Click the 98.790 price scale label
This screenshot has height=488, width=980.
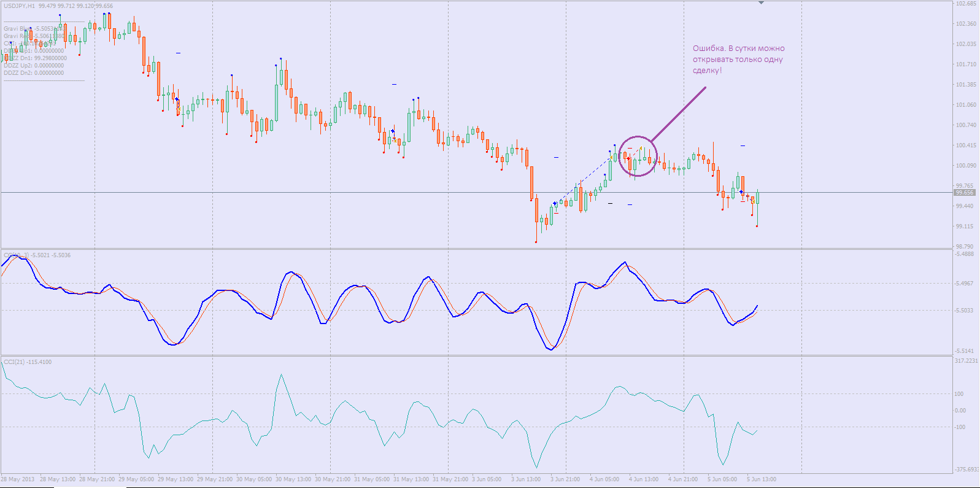965,247
